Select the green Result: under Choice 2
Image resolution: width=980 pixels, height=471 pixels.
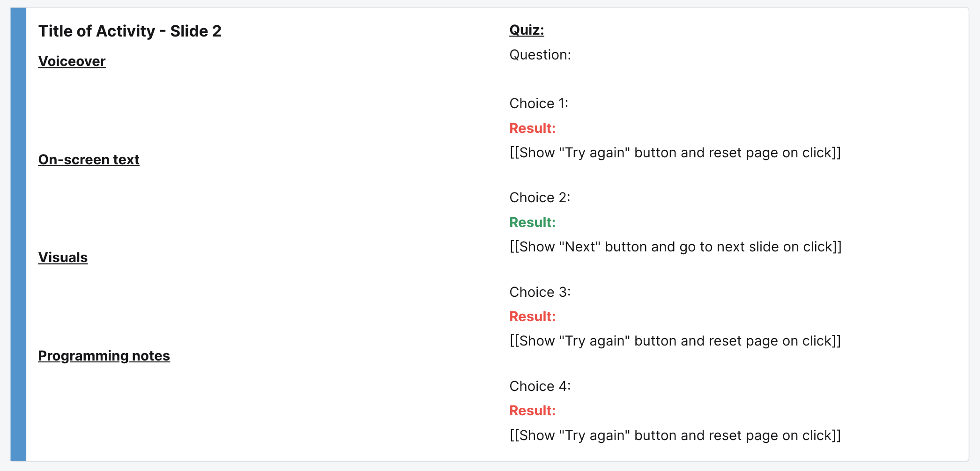(x=532, y=222)
